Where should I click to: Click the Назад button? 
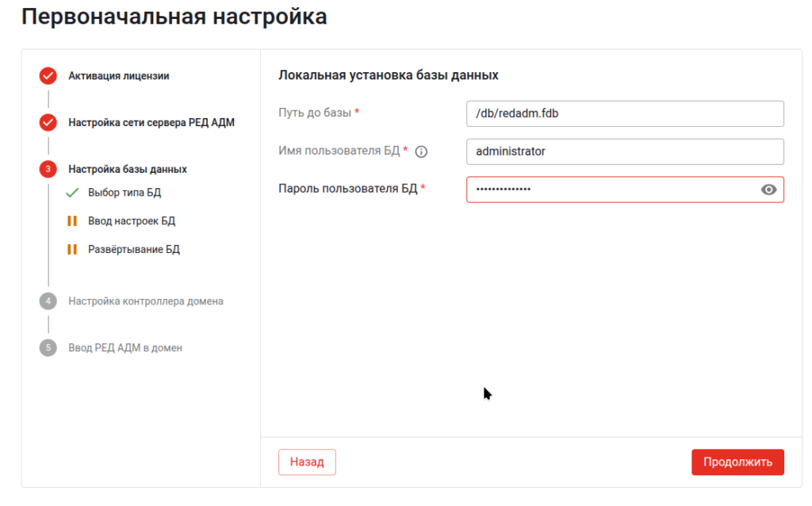307,462
